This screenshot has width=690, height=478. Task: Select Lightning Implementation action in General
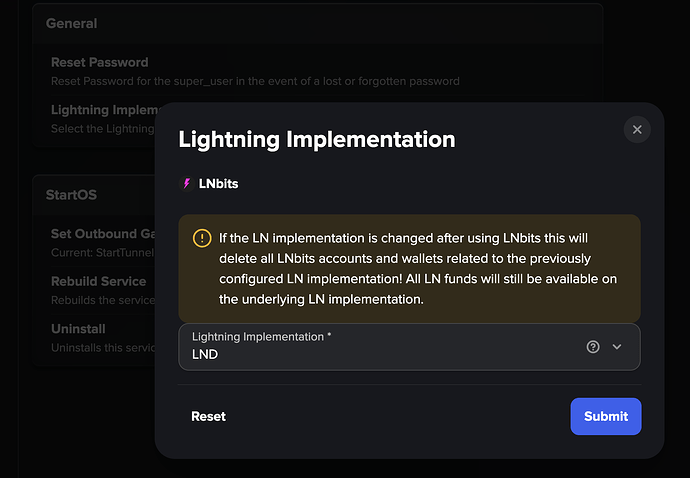click(103, 119)
